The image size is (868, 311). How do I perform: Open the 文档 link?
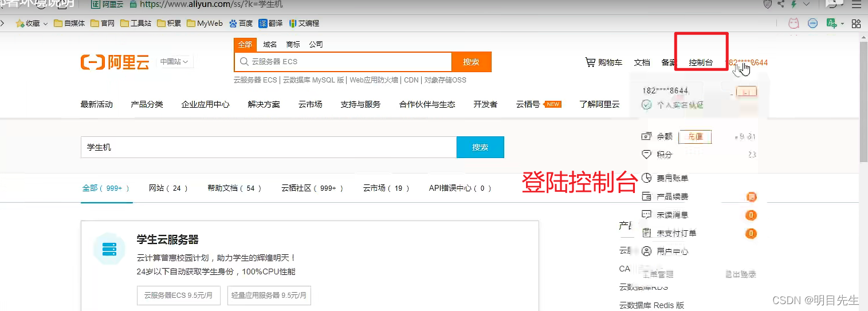point(642,62)
